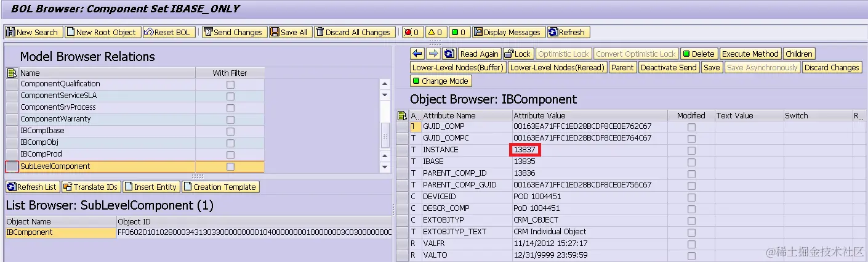
Task: Toggle Modified checkbox for VALTO row
Action: (691, 255)
